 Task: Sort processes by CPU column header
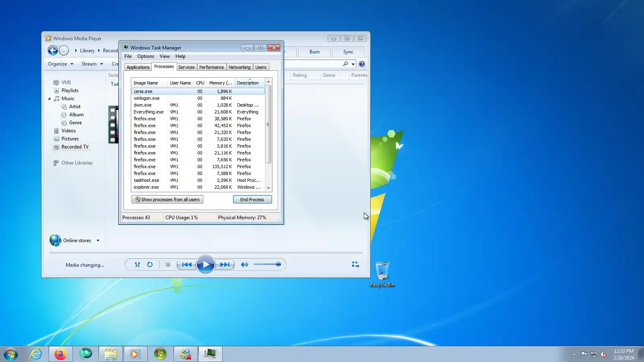(200, 83)
